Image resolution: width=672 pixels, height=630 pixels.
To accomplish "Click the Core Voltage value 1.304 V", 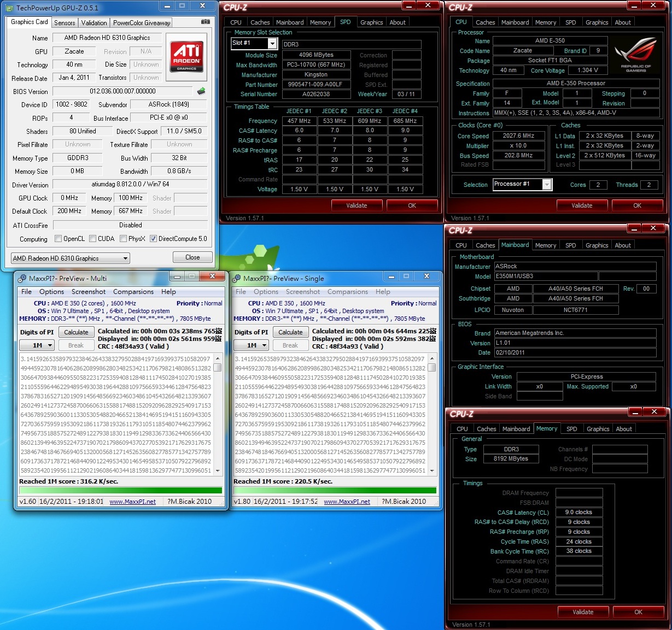I will (588, 70).
